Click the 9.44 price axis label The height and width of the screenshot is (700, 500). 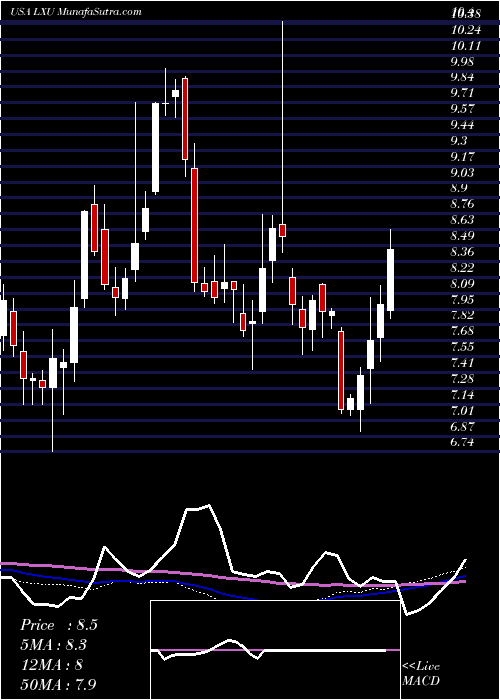coord(463,125)
